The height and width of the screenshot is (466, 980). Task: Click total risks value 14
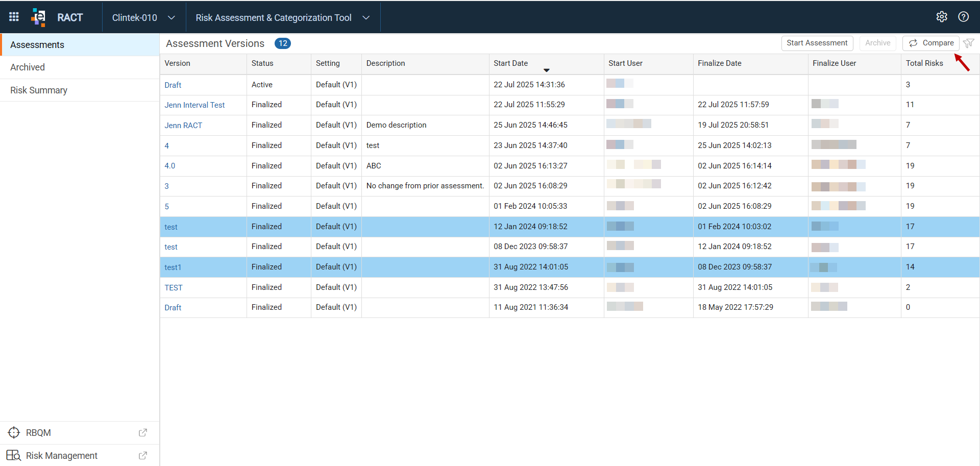(x=910, y=267)
